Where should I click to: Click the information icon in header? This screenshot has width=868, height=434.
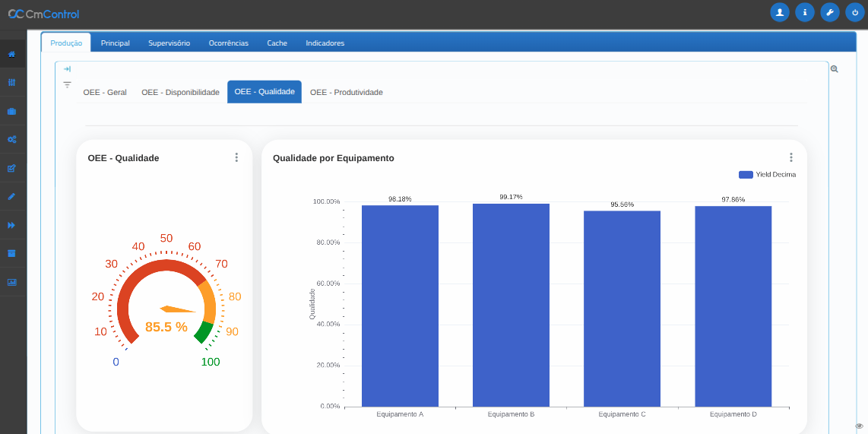pos(804,13)
